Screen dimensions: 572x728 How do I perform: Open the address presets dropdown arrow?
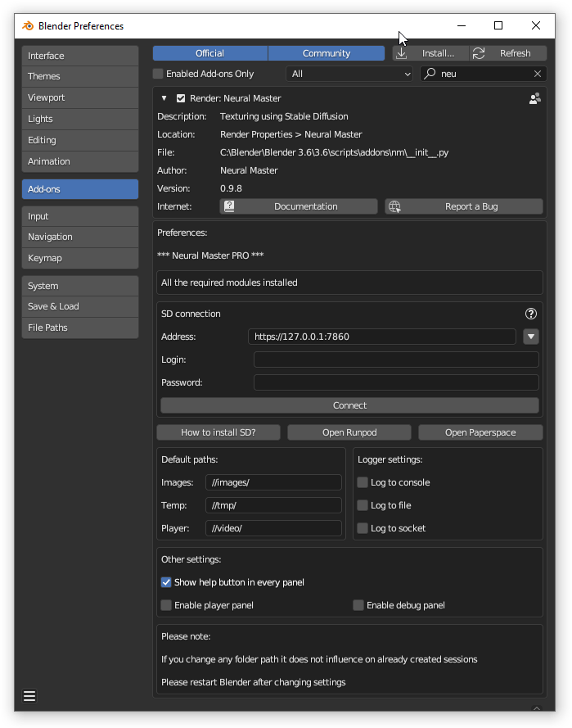click(531, 337)
